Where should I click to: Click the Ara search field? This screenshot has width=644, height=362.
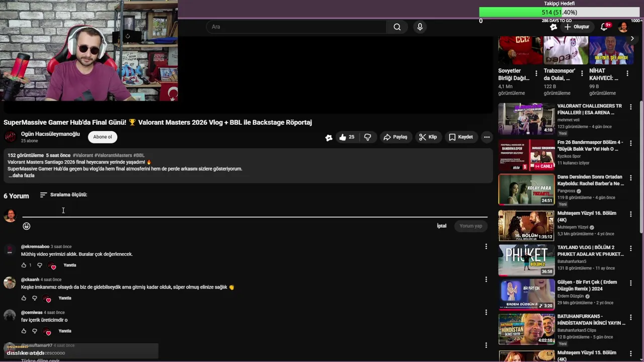tap(296, 27)
